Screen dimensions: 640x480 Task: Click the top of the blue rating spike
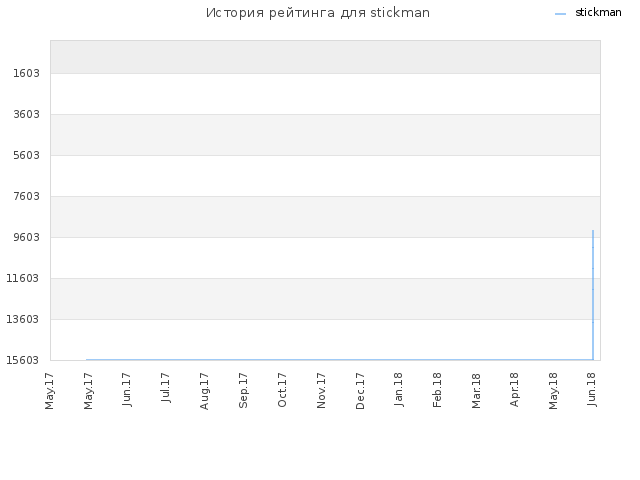pyautogui.click(x=593, y=231)
